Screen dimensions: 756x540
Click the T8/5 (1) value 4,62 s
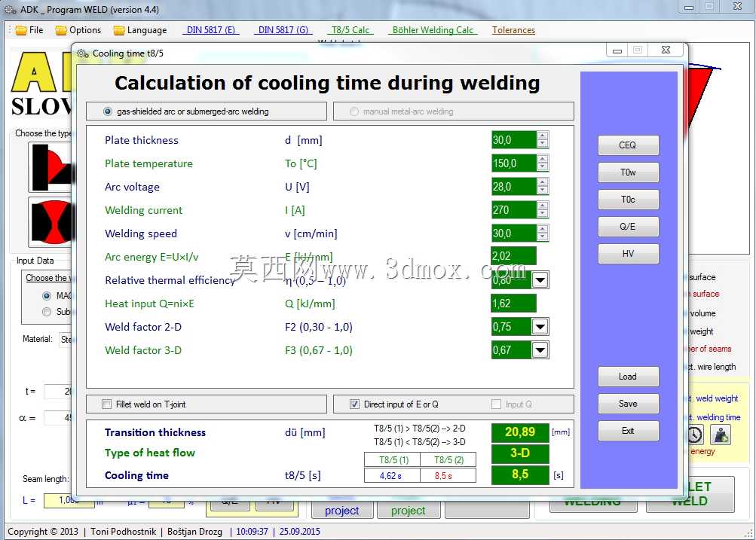coord(392,476)
